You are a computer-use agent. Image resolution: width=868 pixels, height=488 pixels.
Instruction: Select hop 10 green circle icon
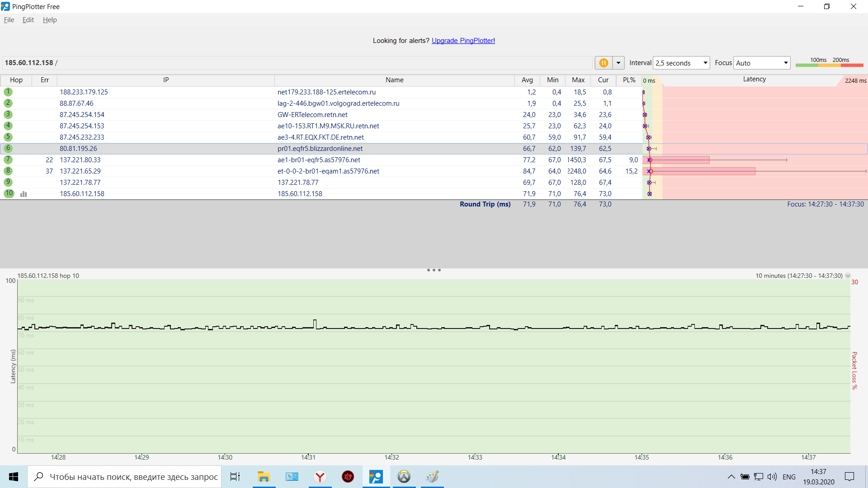pyautogui.click(x=9, y=193)
